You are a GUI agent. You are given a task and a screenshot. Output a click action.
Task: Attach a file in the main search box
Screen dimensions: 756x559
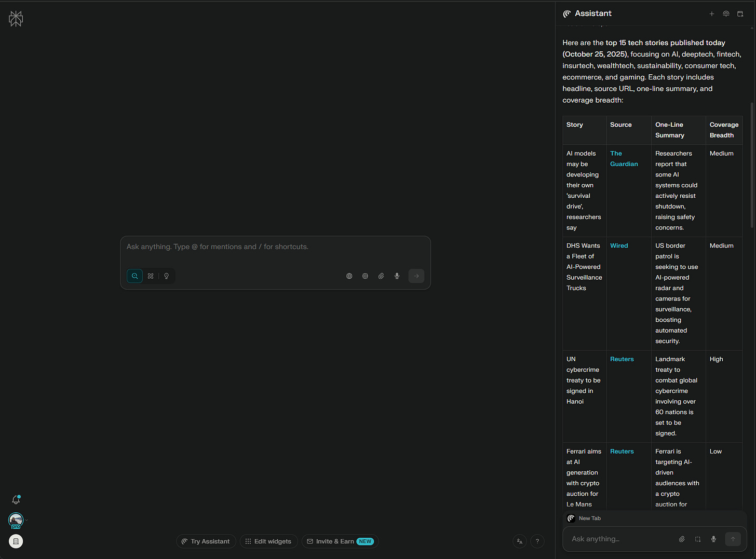(x=381, y=276)
